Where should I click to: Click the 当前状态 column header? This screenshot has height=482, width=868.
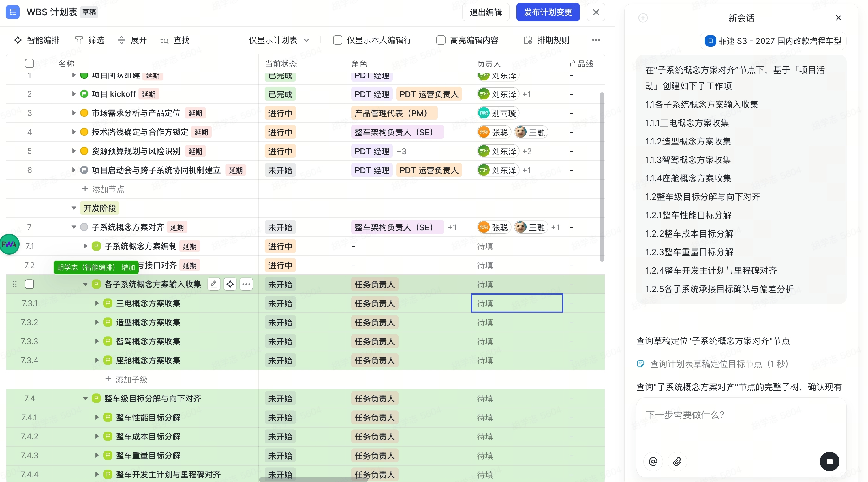[281, 63]
